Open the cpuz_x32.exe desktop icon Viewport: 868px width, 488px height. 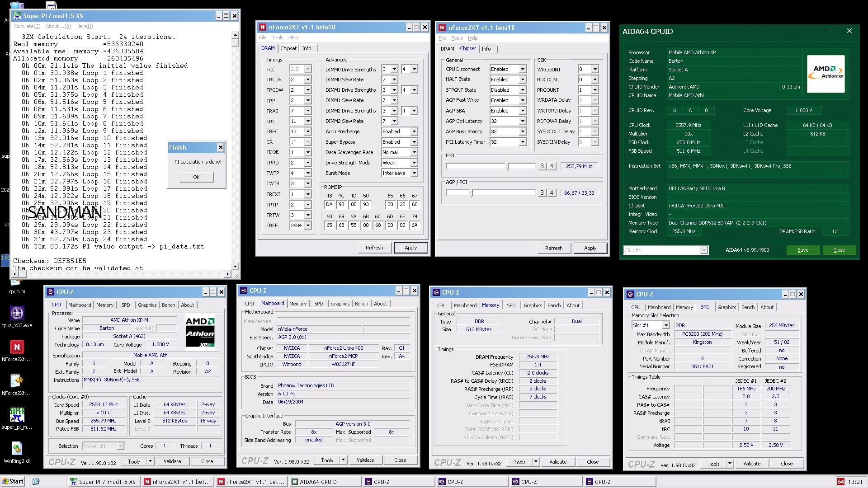point(17,313)
